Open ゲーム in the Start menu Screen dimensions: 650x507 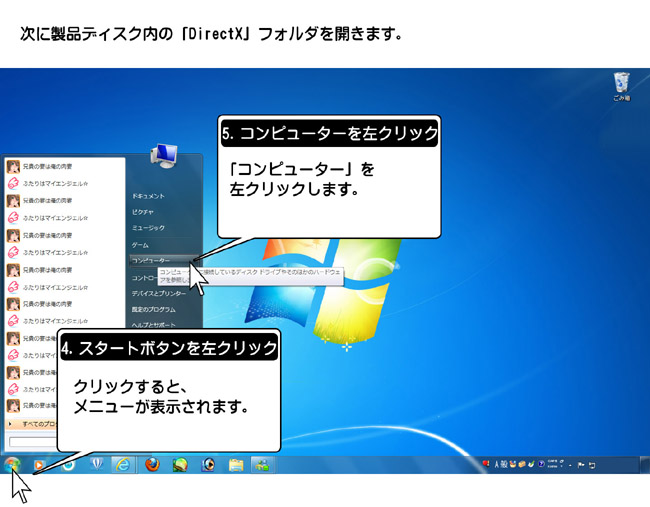[140, 245]
